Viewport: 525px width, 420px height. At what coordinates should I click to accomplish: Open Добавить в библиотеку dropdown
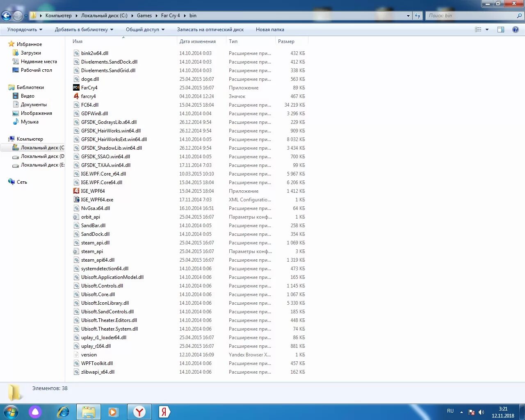pos(84,30)
